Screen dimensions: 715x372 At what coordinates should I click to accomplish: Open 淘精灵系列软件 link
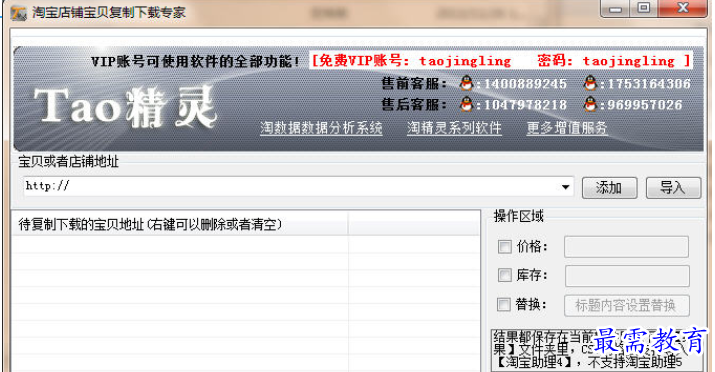[454, 128]
